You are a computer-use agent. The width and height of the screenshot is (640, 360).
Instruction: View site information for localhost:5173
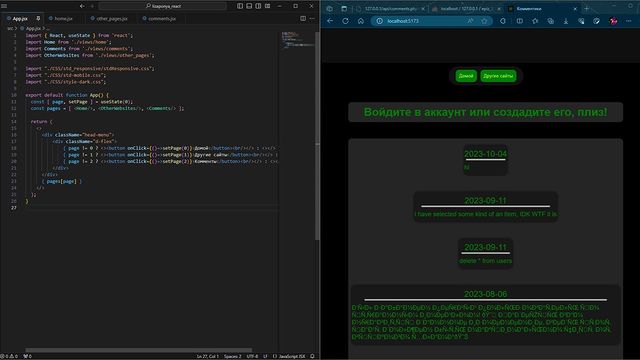pos(379,21)
